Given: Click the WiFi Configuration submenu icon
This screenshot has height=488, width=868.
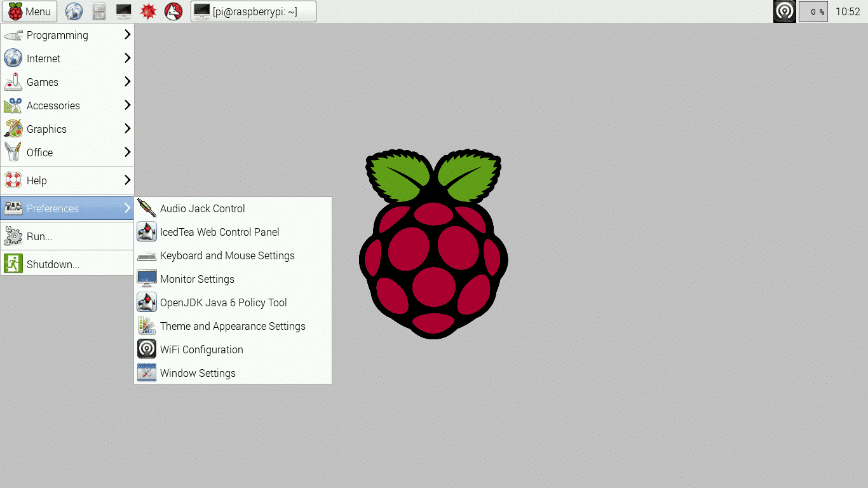Looking at the screenshot, I should click(147, 349).
